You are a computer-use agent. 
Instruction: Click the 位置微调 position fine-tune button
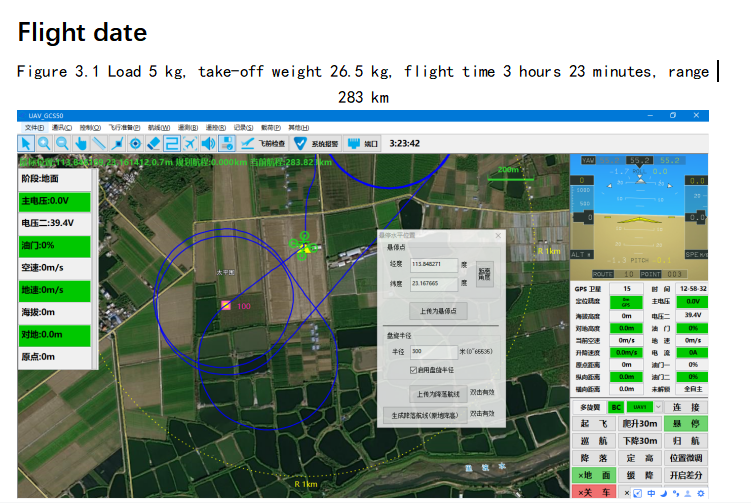pos(686,458)
